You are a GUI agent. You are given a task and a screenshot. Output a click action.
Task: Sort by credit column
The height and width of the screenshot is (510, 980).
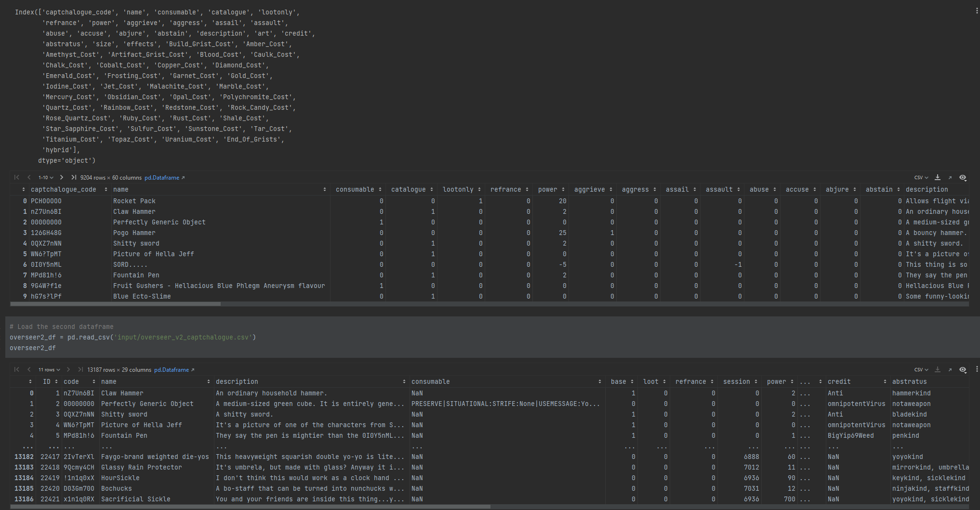tap(885, 382)
